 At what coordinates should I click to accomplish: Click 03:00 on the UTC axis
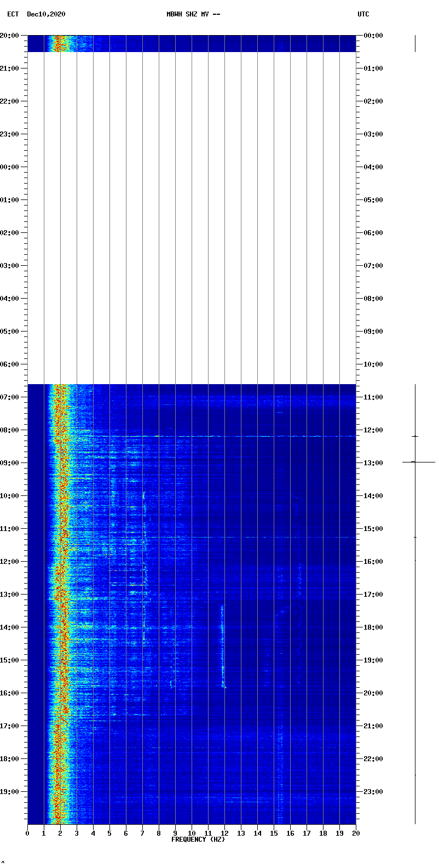373,134
